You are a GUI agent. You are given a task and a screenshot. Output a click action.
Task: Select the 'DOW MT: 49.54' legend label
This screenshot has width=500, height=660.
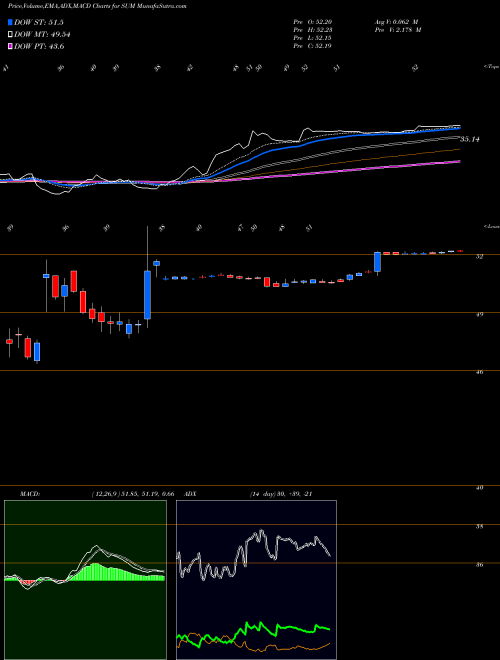(42, 35)
